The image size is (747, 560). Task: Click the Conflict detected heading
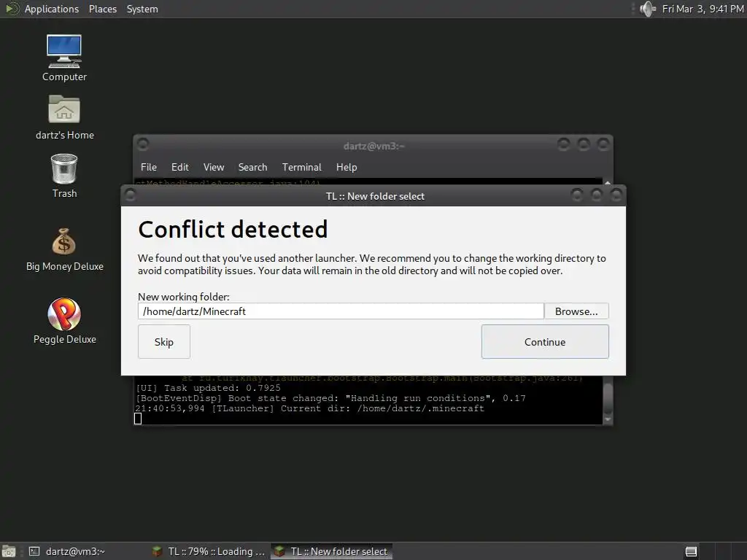click(233, 229)
